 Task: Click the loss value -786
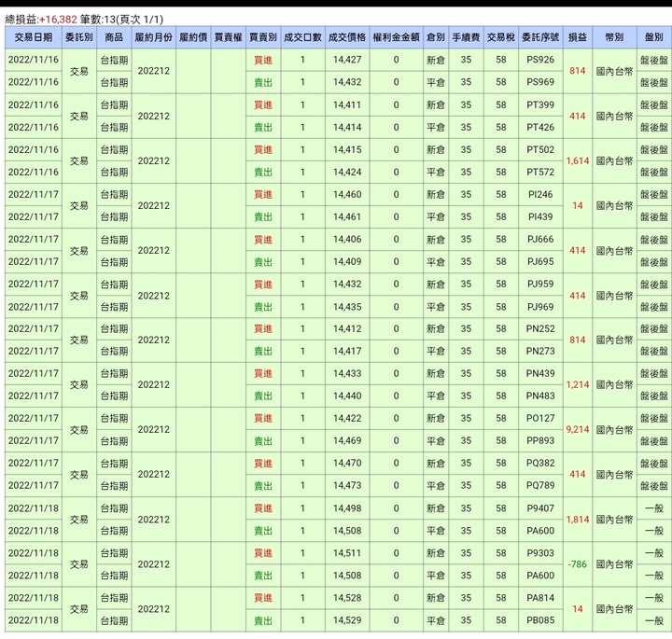point(578,564)
